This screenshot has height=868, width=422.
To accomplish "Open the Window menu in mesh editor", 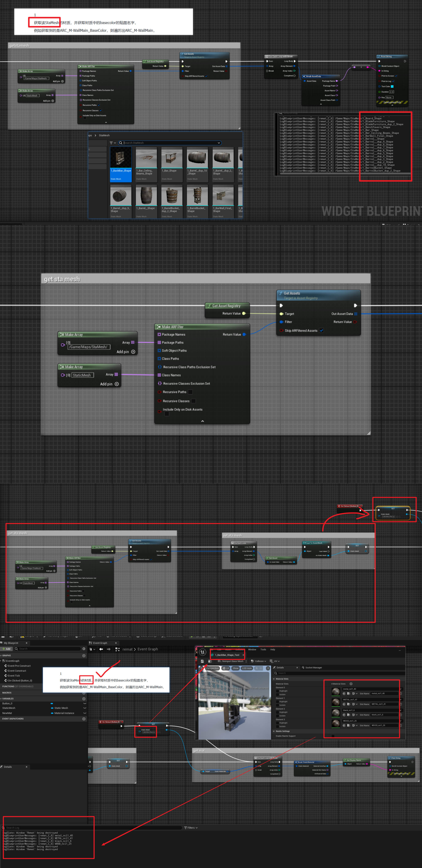I will [252, 649].
